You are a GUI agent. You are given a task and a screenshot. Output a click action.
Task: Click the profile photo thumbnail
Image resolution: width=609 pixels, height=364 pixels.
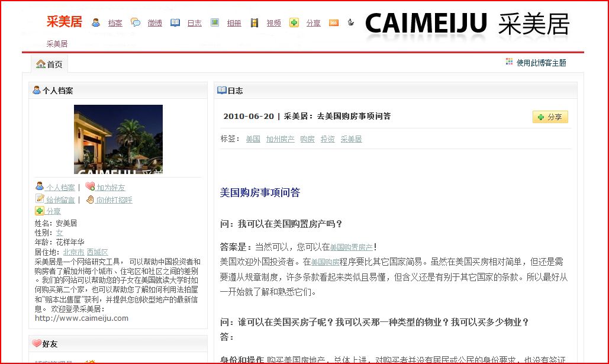pos(118,139)
